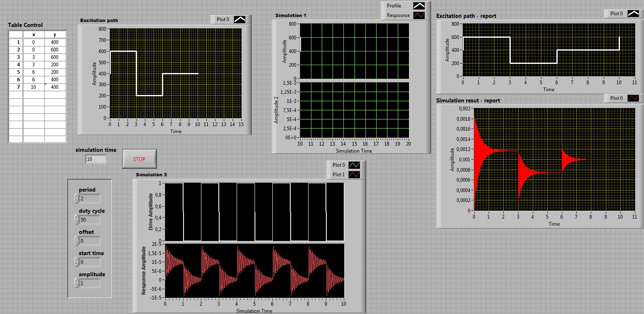Click Plot 1 legend icon in Simulation 2

click(354, 175)
